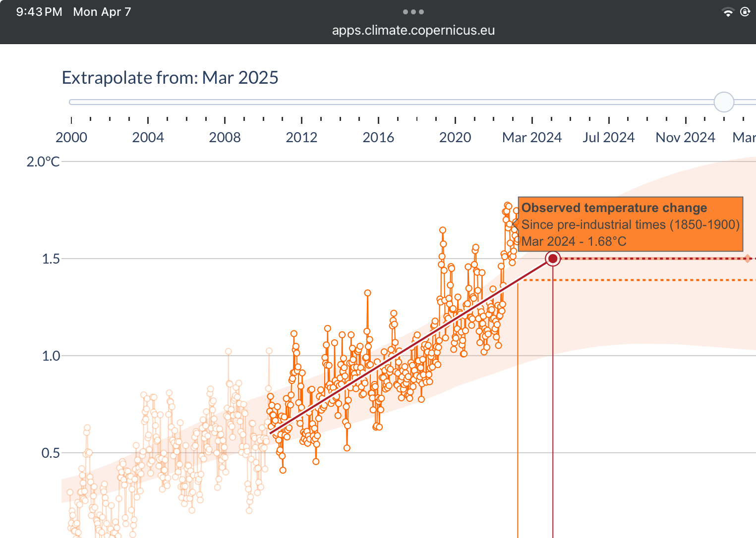The width and height of the screenshot is (756, 538).
Task: Click the slider label 2008
Action: coord(225,137)
